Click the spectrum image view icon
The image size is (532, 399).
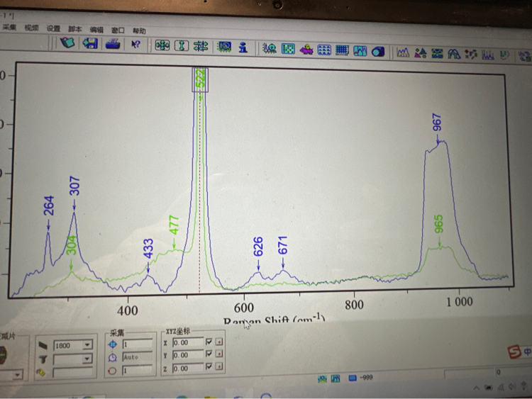click(x=360, y=51)
